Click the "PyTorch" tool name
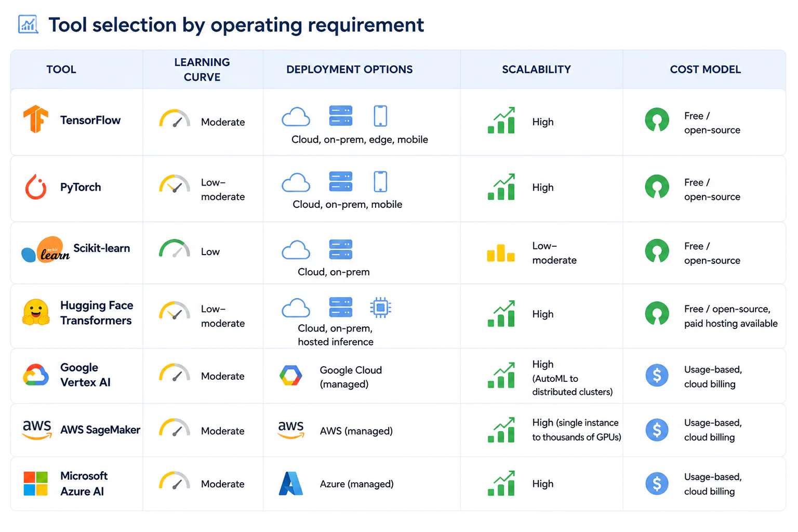 [81, 187]
